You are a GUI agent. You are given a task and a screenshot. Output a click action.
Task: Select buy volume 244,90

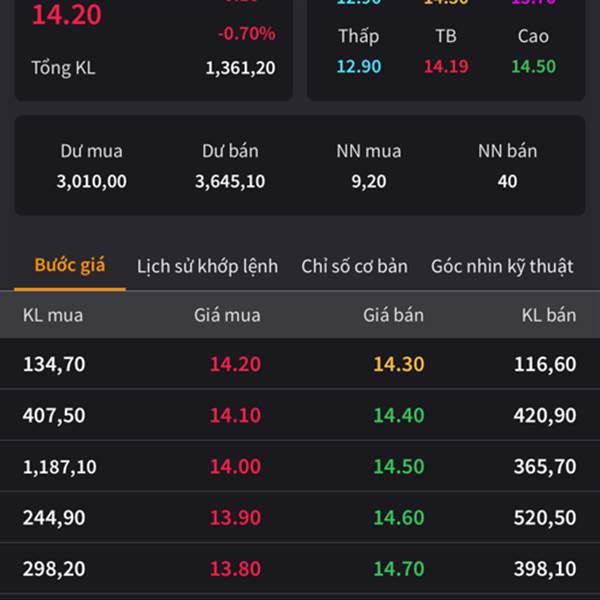click(x=54, y=518)
